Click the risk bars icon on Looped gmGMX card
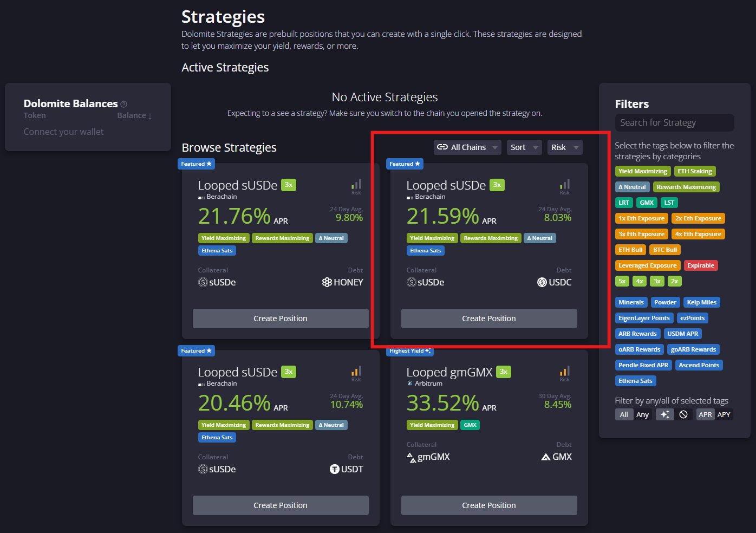The image size is (756, 533). [564, 371]
